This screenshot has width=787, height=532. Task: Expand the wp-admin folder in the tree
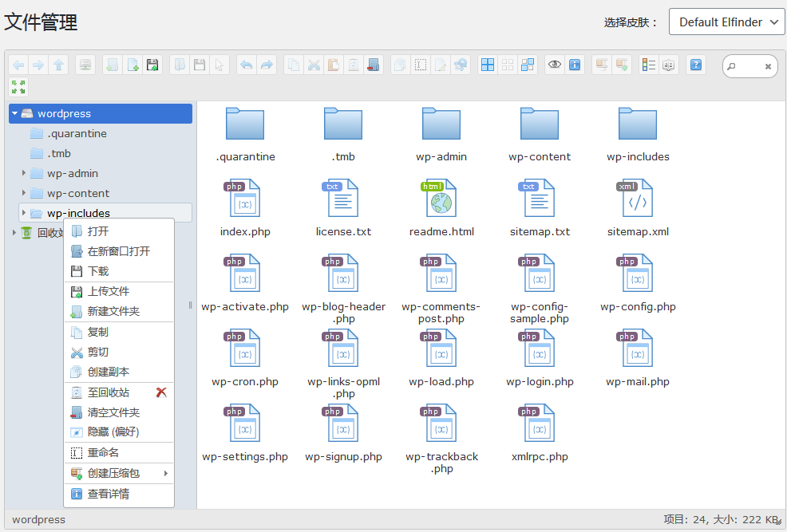tap(24, 173)
